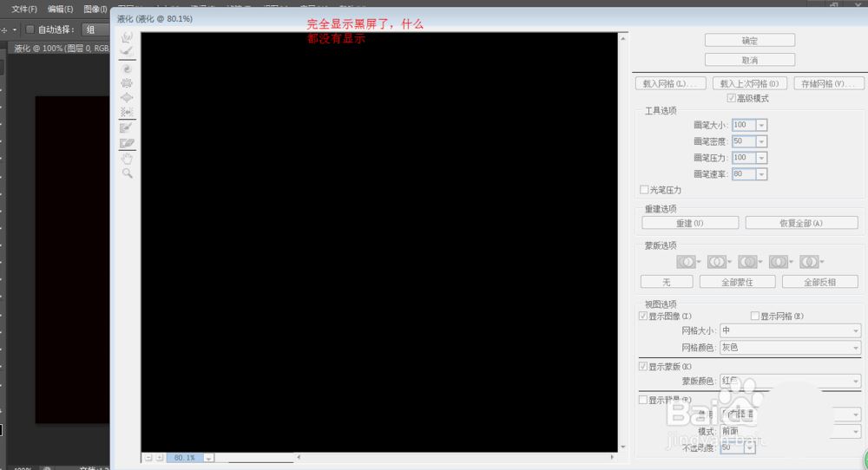Click the Subtract from Selection mask icon
The height and width of the screenshot is (470, 868).
pyautogui.click(x=750, y=262)
